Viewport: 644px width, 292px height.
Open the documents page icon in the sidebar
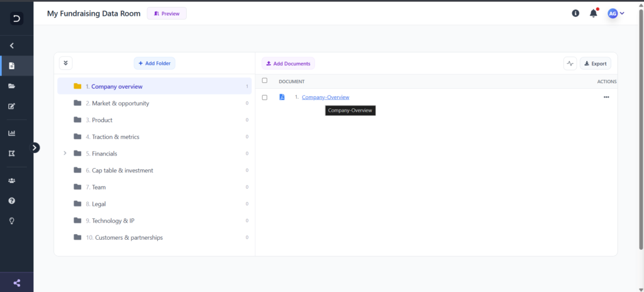tap(12, 66)
